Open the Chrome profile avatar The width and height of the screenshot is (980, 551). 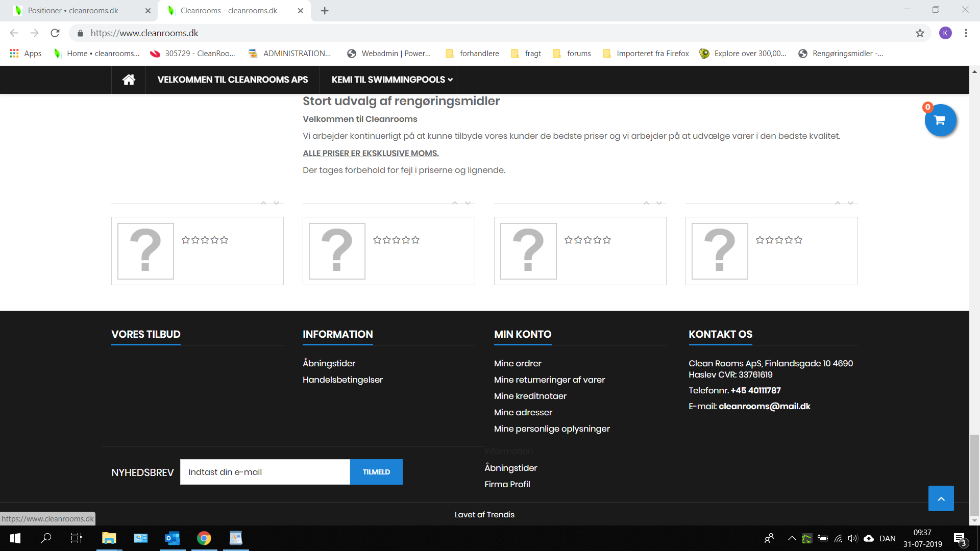click(945, 33)
